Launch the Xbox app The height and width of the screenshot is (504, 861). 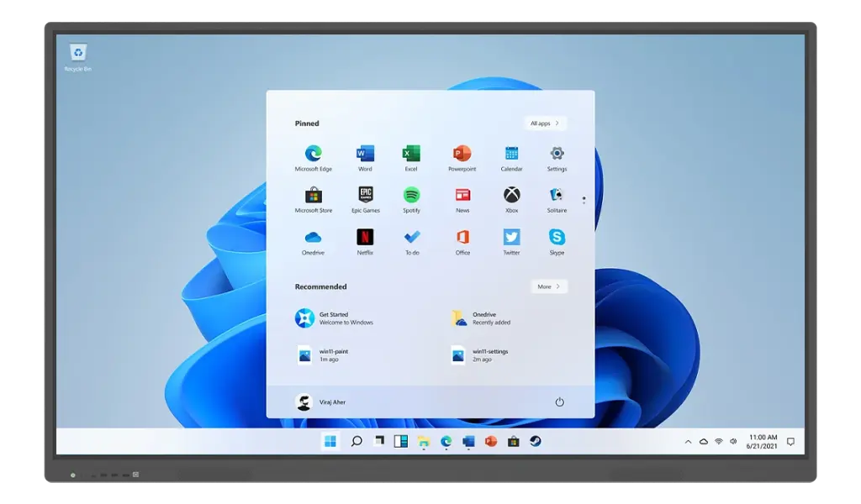tap(512, 200)
